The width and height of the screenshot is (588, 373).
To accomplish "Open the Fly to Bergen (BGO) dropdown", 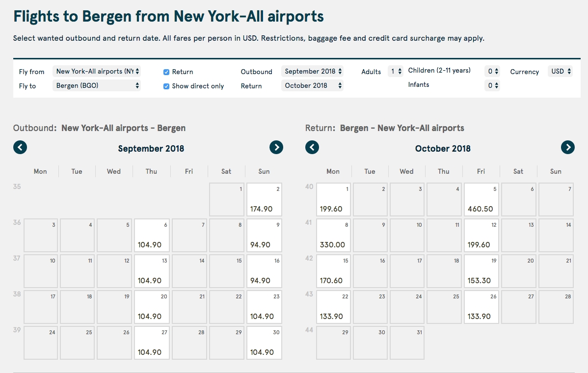I will tap(97, 85).
